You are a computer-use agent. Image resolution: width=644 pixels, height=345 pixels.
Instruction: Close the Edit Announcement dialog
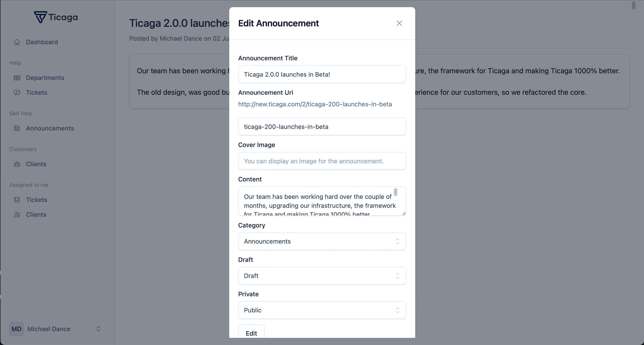399,23
